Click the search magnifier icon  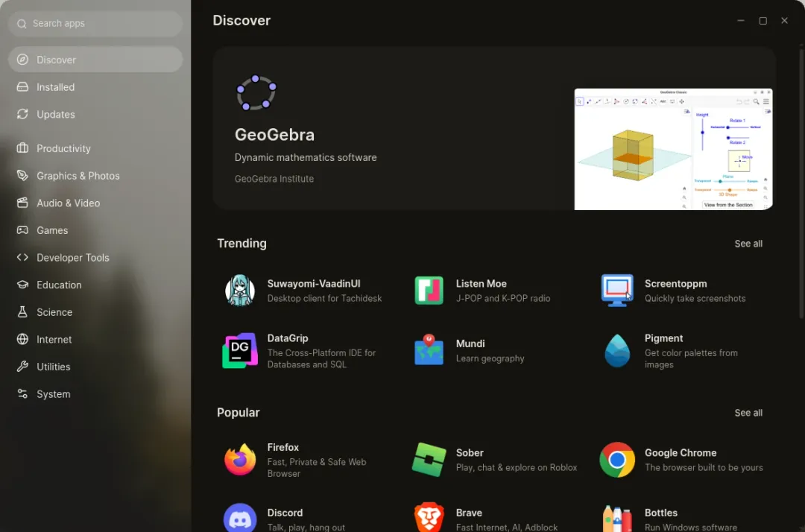[22, 24]
